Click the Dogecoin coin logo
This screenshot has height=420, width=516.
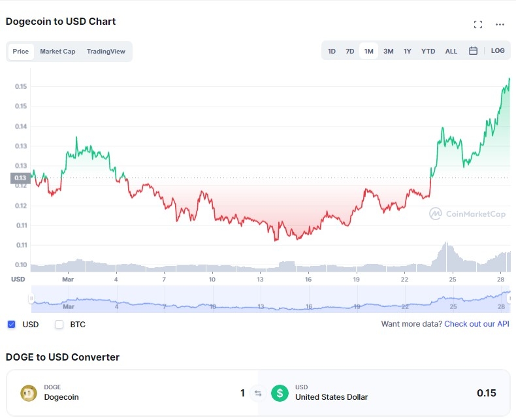click(x=29, y=393)
